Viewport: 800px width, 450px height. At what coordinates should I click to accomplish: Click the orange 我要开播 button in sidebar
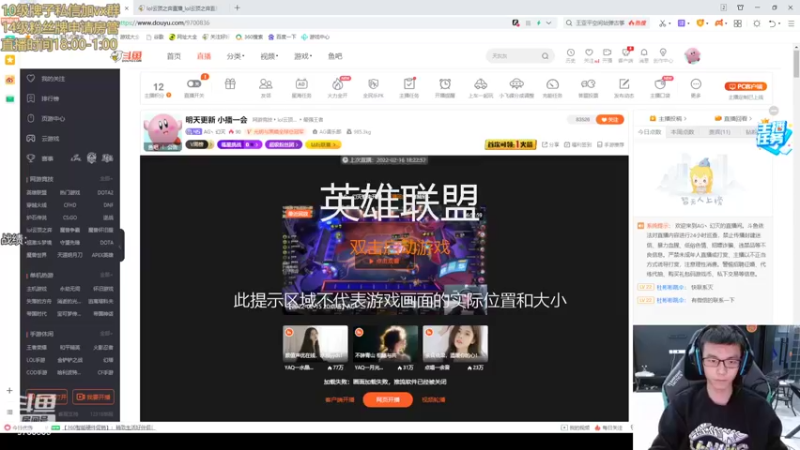[93, 396]
